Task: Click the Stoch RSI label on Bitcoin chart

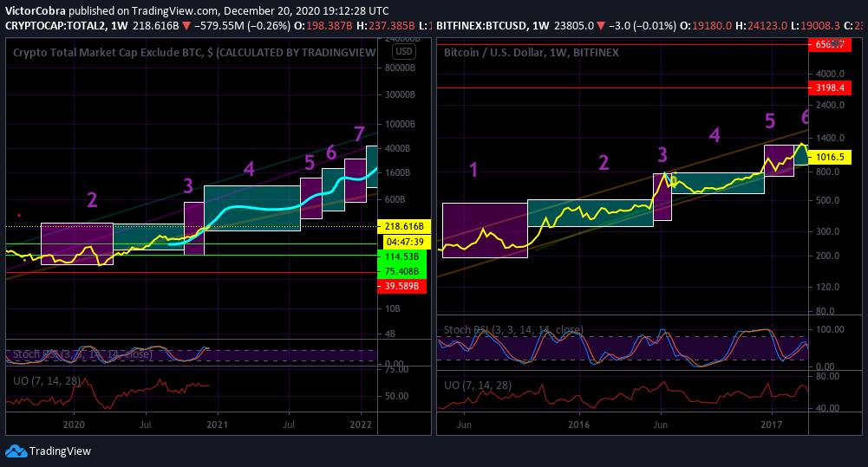Action: click(513, 330)
